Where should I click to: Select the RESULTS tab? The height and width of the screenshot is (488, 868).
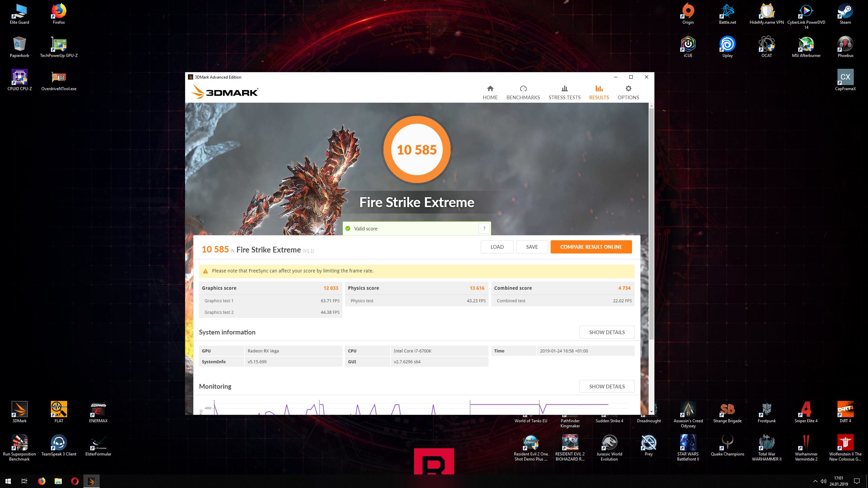(x=599, y=93)
